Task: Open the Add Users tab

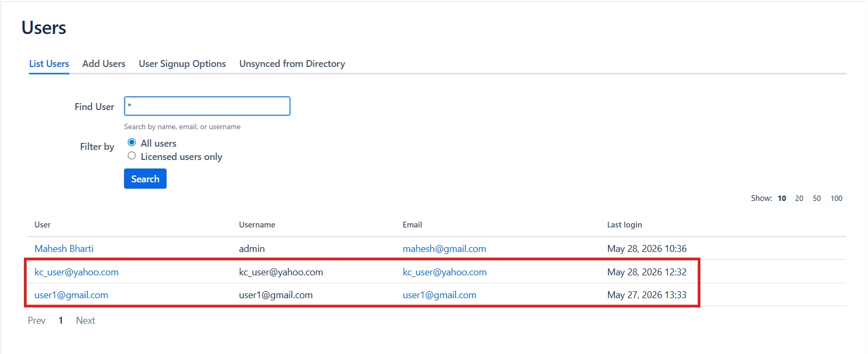Action: (104, 64)
